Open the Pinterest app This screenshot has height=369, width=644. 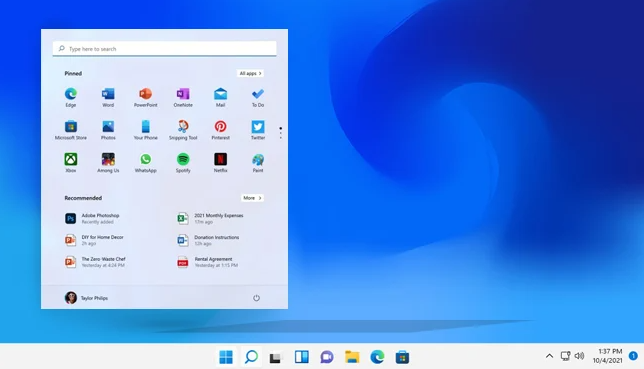221,130
